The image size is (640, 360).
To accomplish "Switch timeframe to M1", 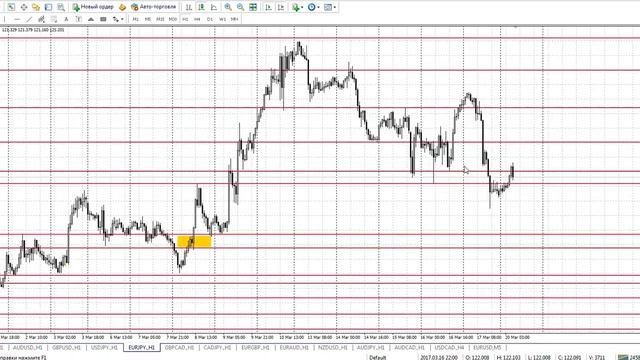I will [136, 19].
